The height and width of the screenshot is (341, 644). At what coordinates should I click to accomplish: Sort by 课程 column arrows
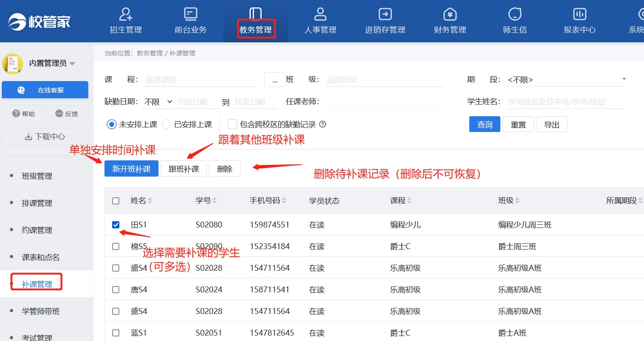click(409, 200)
